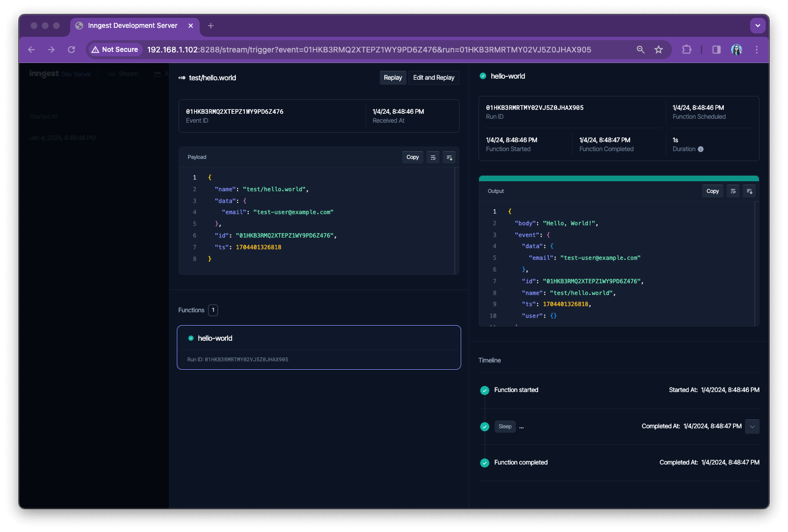Image resolution: width=788 pixels, height=532 pixels.
Task: Select the hello-world function run card
Action: point(318,347)
